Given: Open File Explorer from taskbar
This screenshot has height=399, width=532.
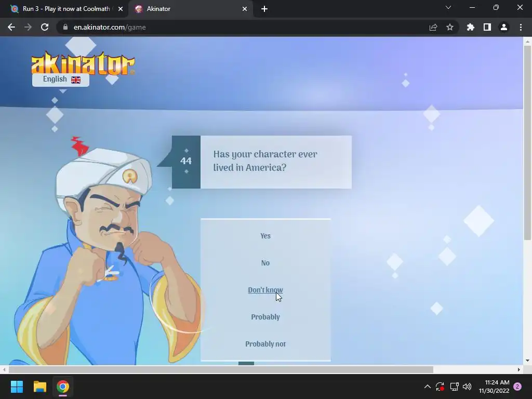Looking at the screenshot, I should point(39,387).
